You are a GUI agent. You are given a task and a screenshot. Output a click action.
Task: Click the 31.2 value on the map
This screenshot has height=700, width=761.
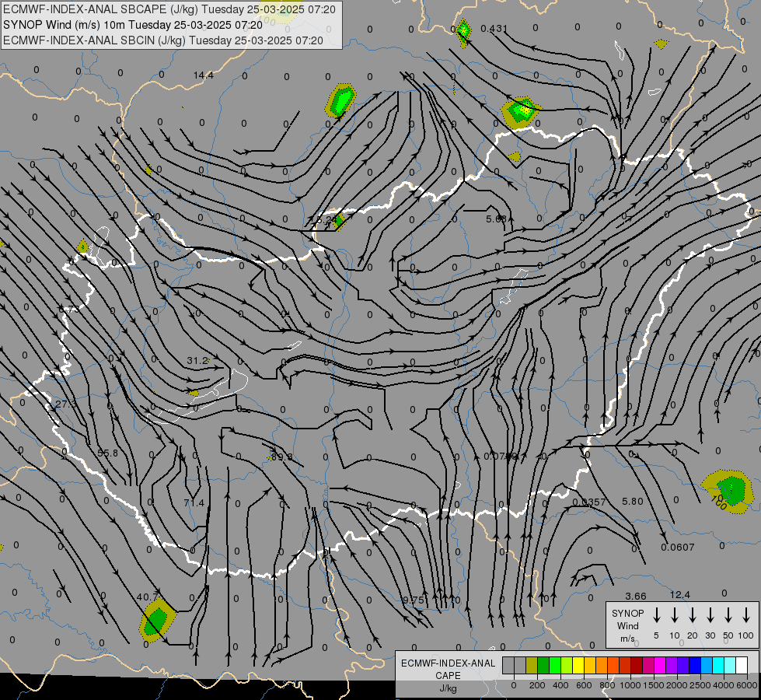197,361
